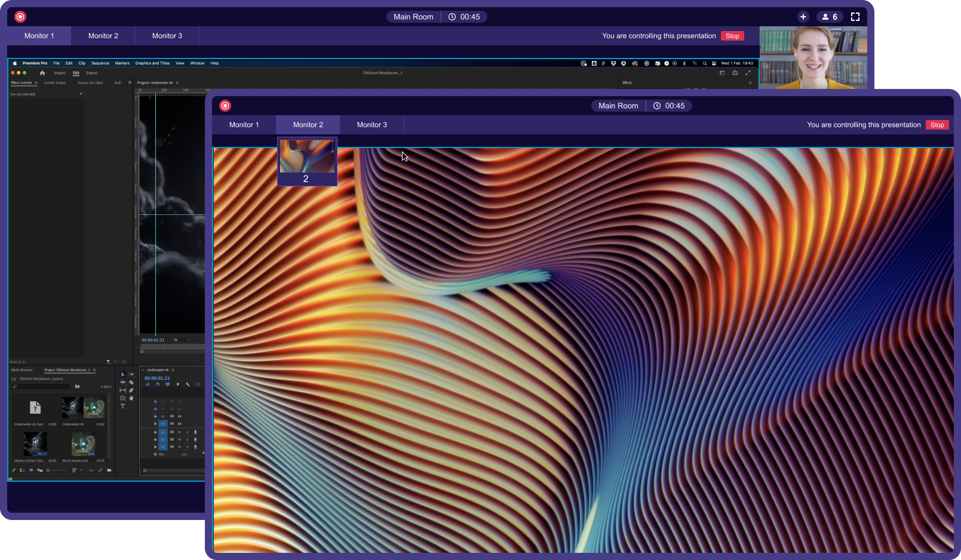Select the Ripple Edit tool

pyautogui.click(x=123, y=382)
